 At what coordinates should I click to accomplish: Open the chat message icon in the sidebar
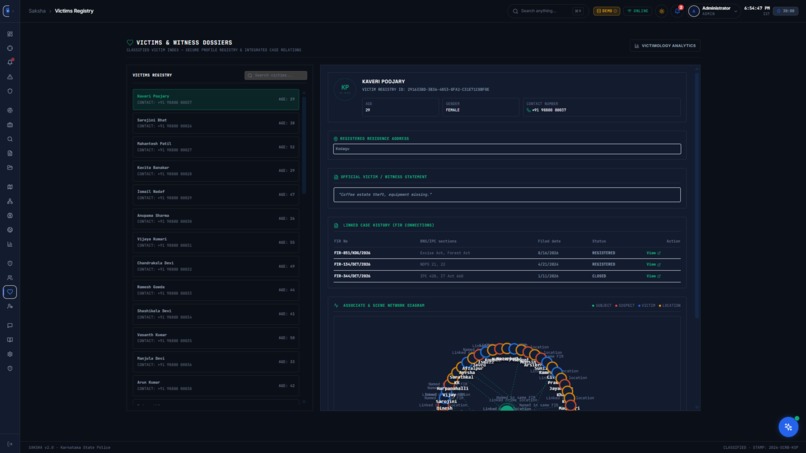coord(10,325)
